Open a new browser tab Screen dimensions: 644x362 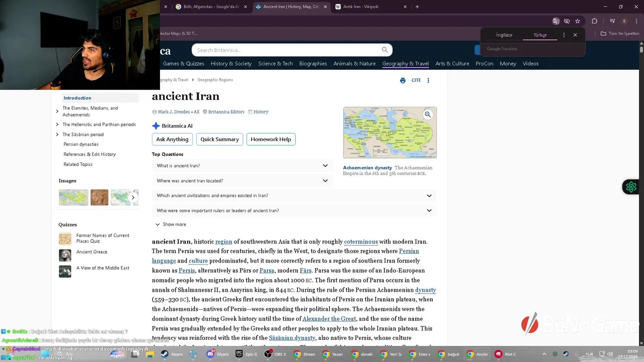pyautogui.click(x=417, y=7)
